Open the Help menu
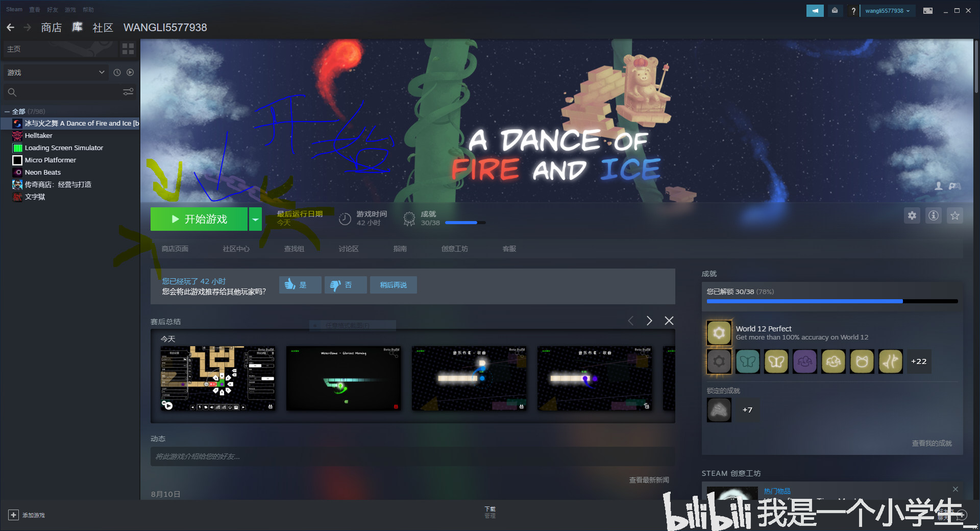 coord(88,10)
